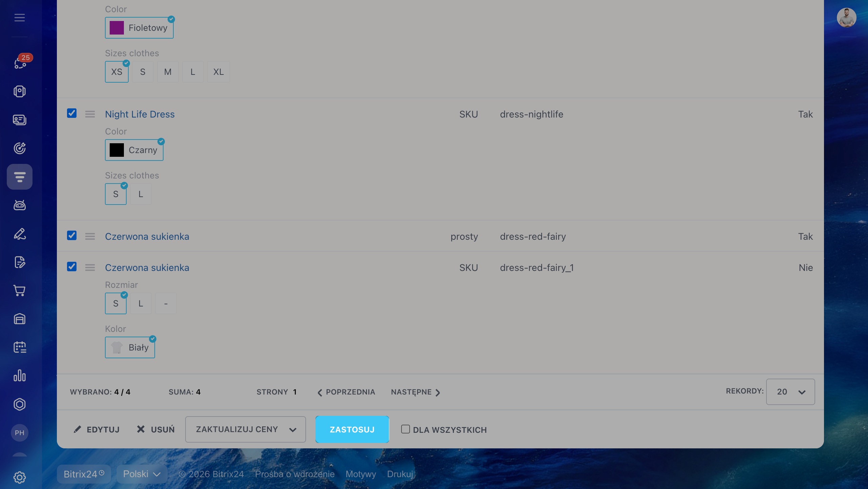Open the bar chart analytics icon

click(x=20, y=376)
